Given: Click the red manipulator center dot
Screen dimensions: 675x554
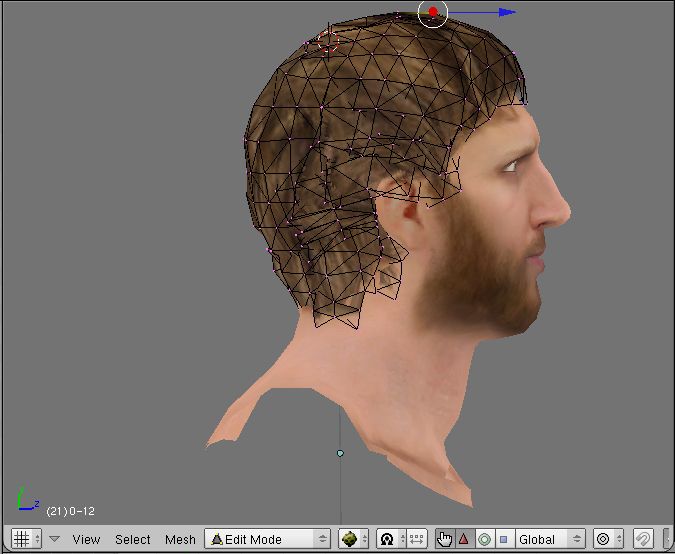Looking at the screenshot, I should click(433, 13).
